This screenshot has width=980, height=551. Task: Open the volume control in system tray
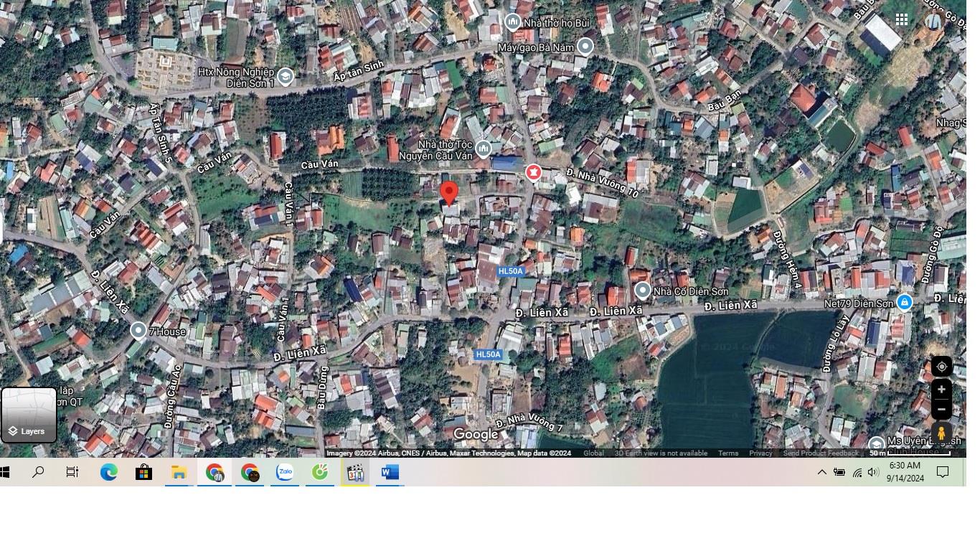873,472
